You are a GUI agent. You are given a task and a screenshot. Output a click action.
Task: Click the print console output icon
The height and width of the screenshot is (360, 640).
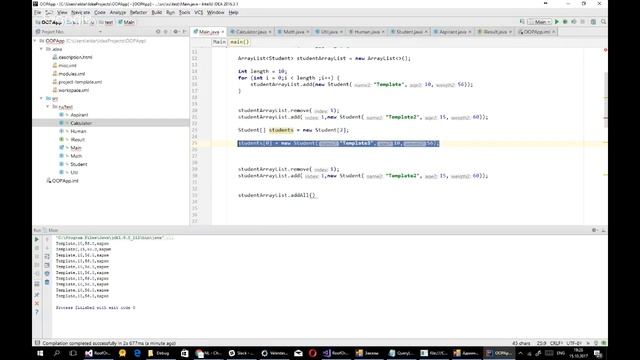tap(47, 273)
